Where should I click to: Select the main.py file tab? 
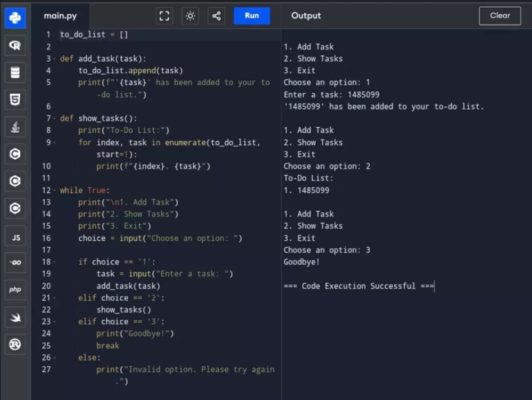pos(61,15)
